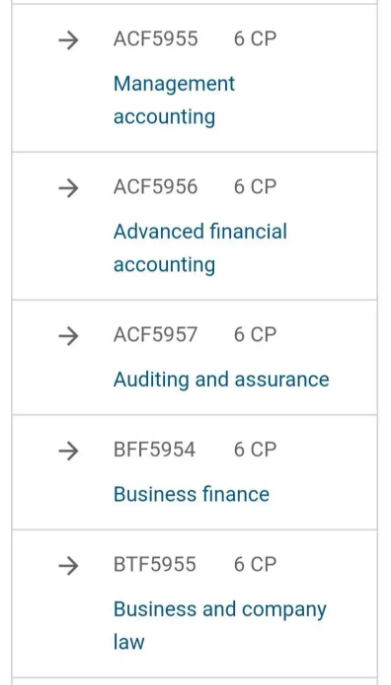Image resolution: width=391 pixels, height=685 pixels.
Task: Click the 6 CP label for BFF5954
Action: 255,450
